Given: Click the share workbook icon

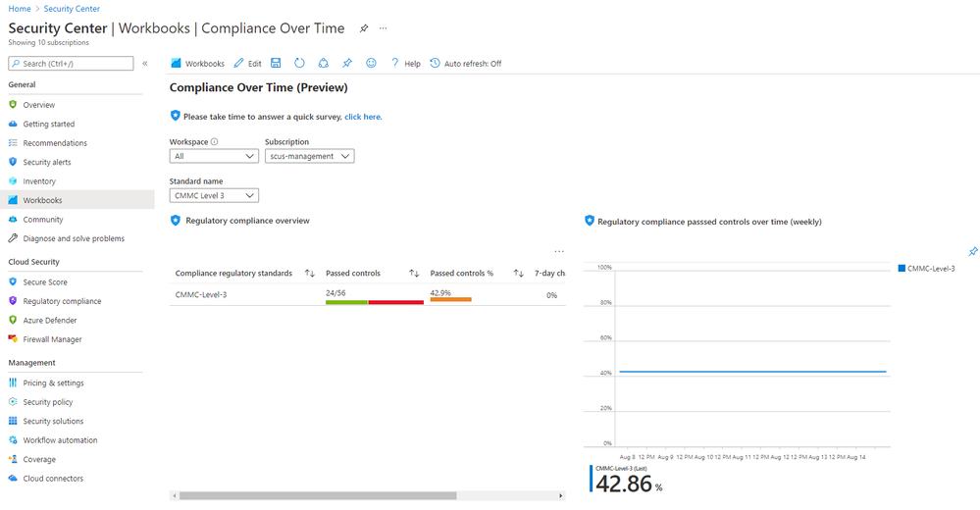Looking at the screenshot, I should pos(323,63).
